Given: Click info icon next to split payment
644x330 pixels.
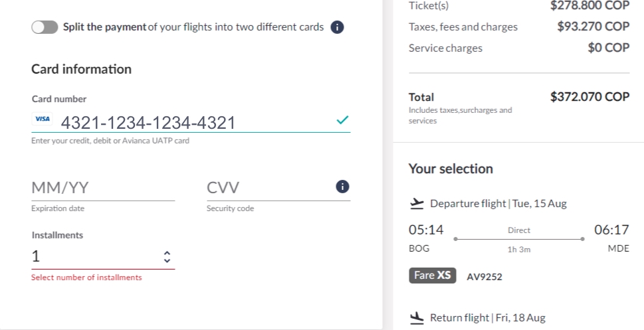Looking at the screenshot, I should (x=337, y=27).
